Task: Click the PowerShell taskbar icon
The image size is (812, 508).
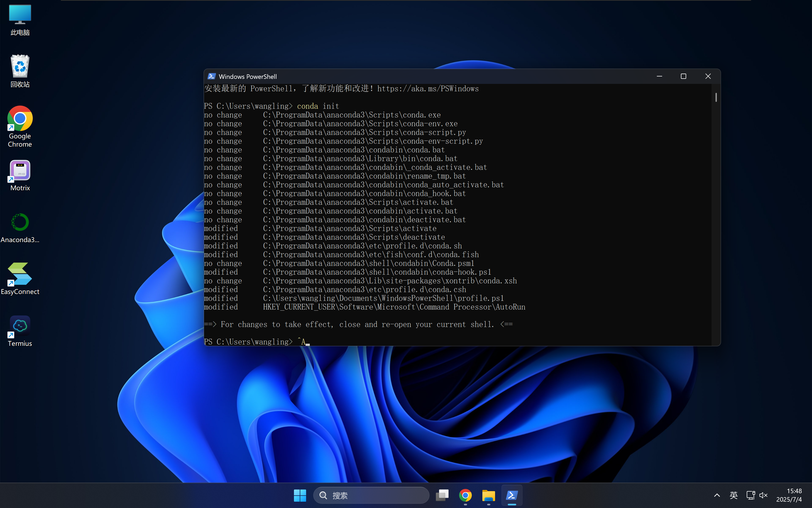Action: (x=512, y=495)
